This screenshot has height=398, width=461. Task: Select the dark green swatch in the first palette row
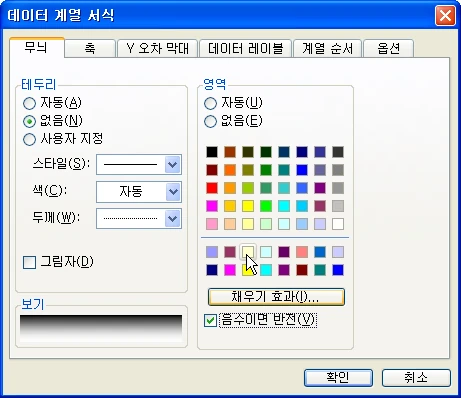[266, 152]
